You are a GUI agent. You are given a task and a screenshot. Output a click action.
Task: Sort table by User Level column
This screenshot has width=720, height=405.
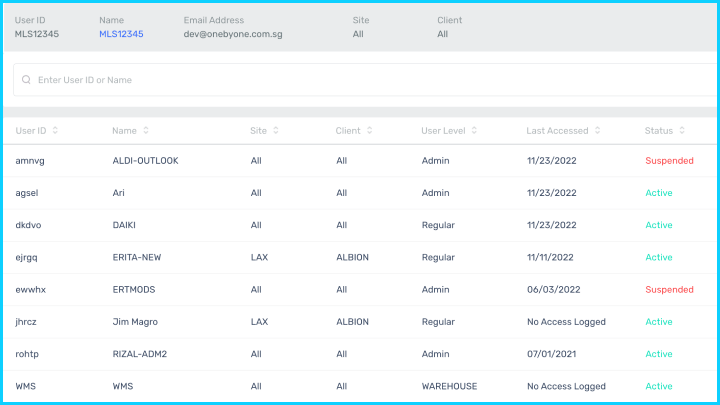(x=475, y=131)
